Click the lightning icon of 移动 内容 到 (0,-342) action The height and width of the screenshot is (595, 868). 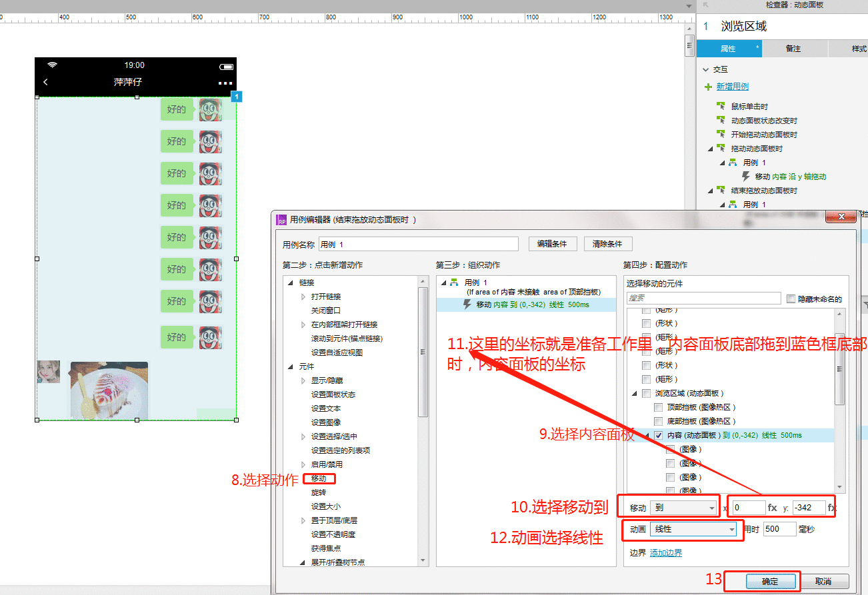tap(467, 304)
